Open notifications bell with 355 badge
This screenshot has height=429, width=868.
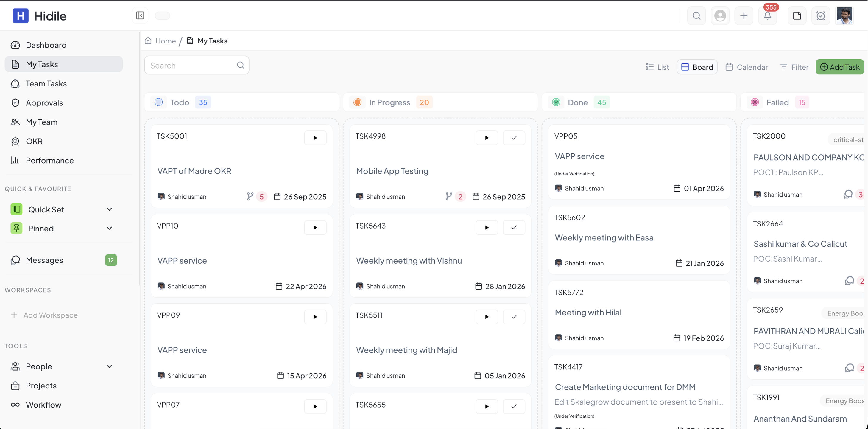tap(767, 15)
